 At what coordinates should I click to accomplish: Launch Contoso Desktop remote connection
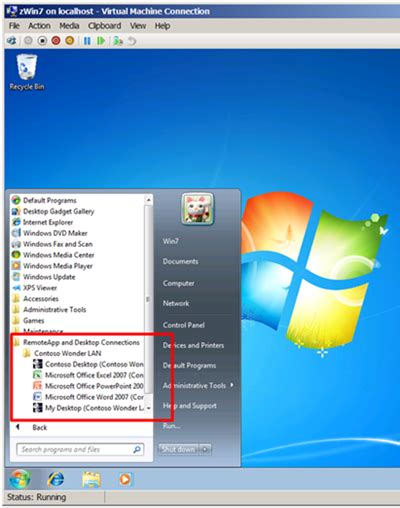point(88,364)
